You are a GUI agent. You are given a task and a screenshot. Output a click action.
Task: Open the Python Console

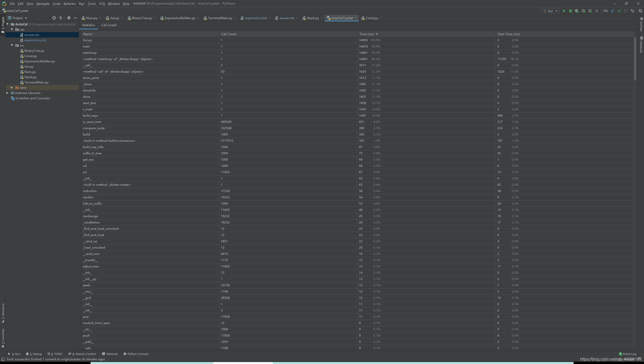(x=136, y=354)
